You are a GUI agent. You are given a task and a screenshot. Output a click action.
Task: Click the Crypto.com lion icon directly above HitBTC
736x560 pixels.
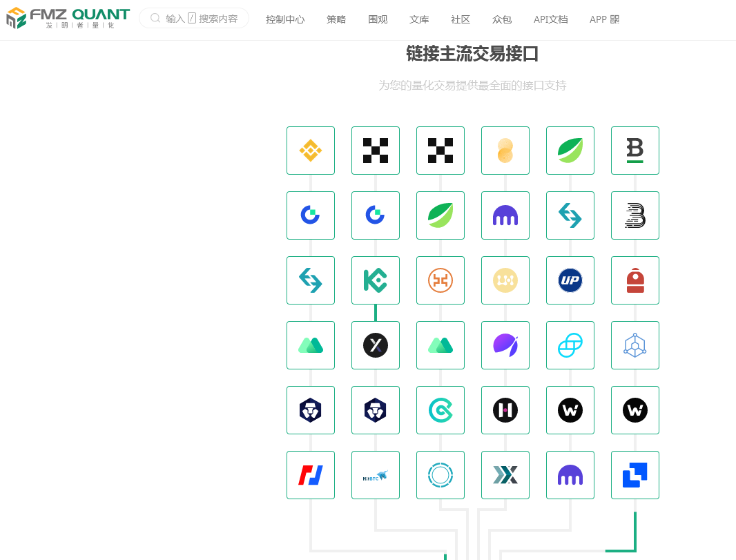point(376,410)
